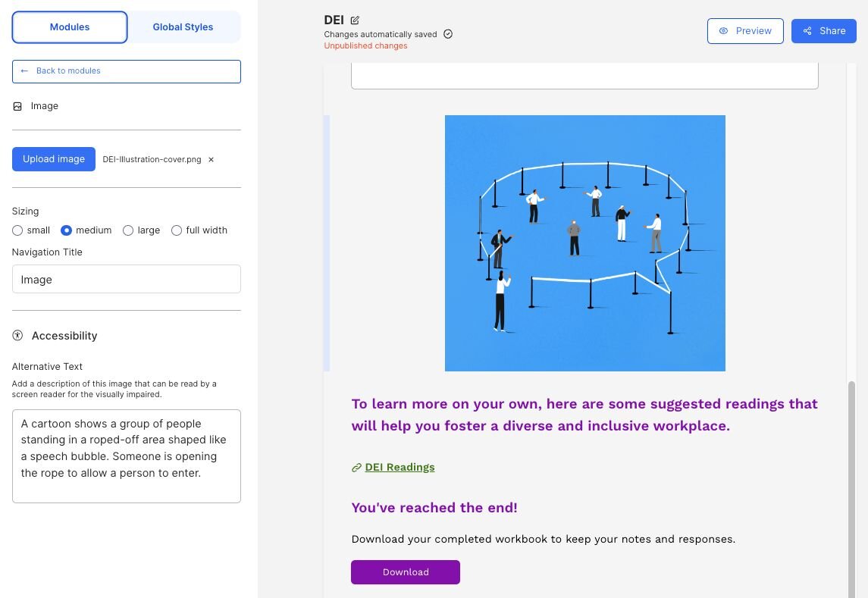Select medium image sizing

click(x=66, y=230)
